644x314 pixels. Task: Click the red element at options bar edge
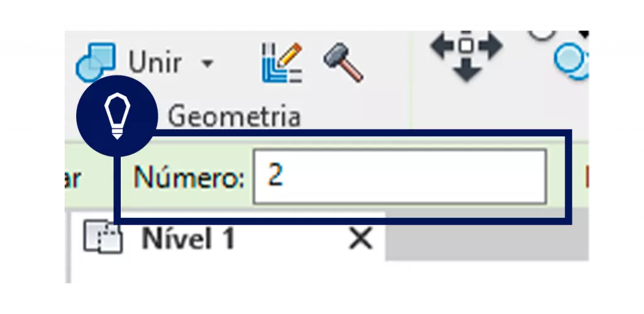(x=587, y=177)
